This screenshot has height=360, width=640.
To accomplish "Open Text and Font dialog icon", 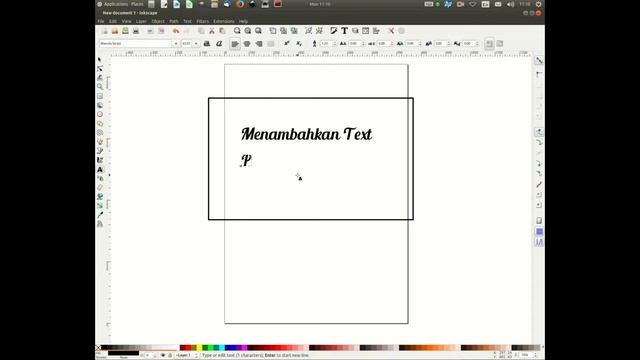I will [344, 31].
